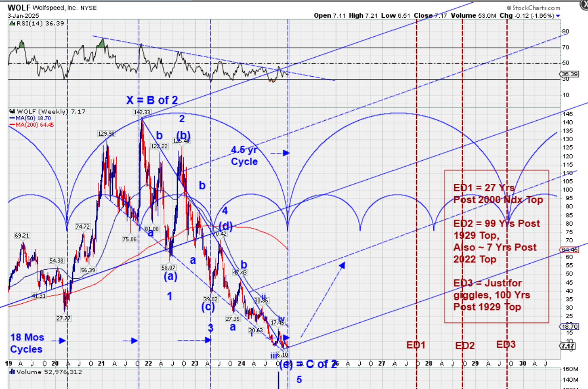Click the bar icon beside the Volume label

(12, 372)
